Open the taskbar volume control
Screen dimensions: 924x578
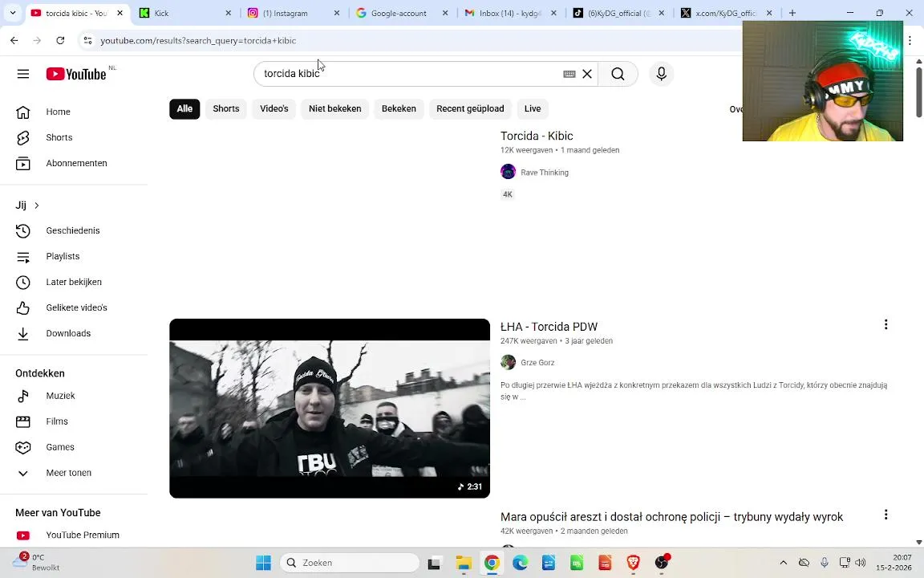(861, 563)
